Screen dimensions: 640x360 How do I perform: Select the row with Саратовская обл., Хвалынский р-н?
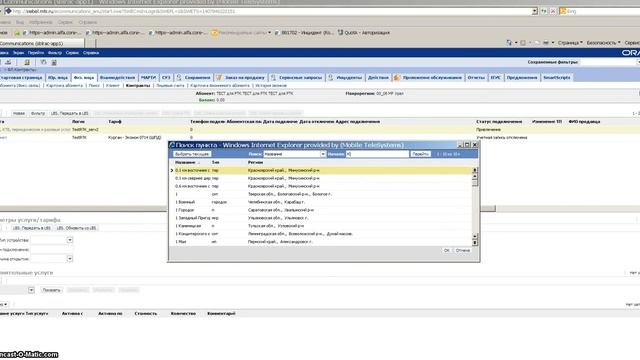point(322,210)
